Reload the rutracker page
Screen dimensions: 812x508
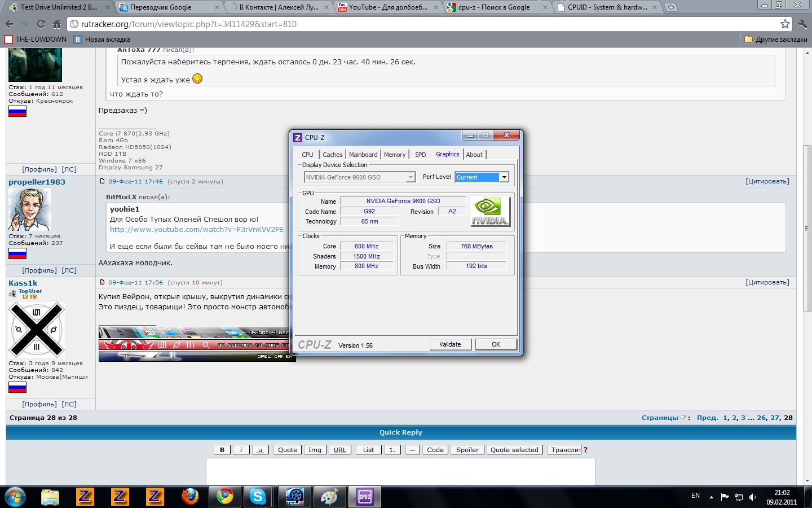41,24
